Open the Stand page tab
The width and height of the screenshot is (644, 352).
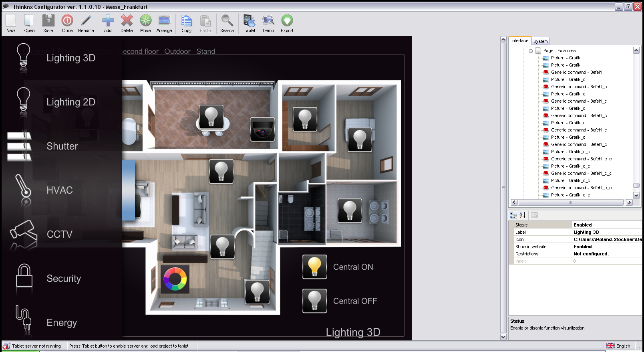pyautogui.click(x=206, y=51)
